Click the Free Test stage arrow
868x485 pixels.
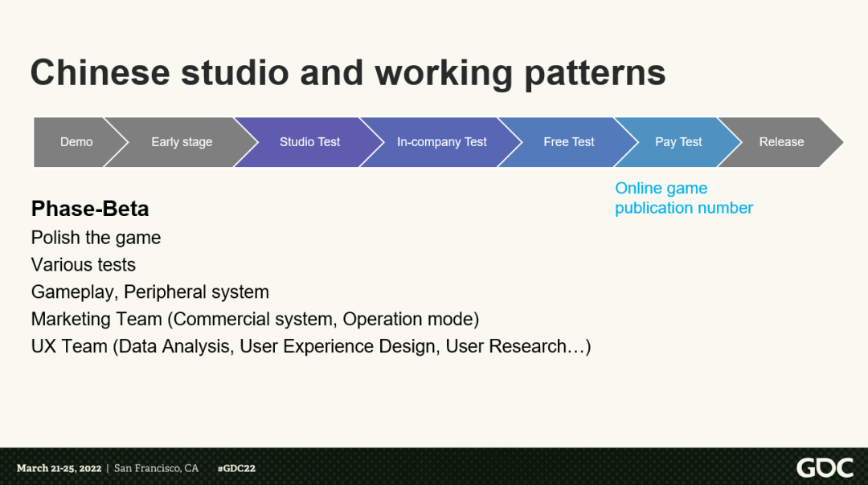pos(568,142)
